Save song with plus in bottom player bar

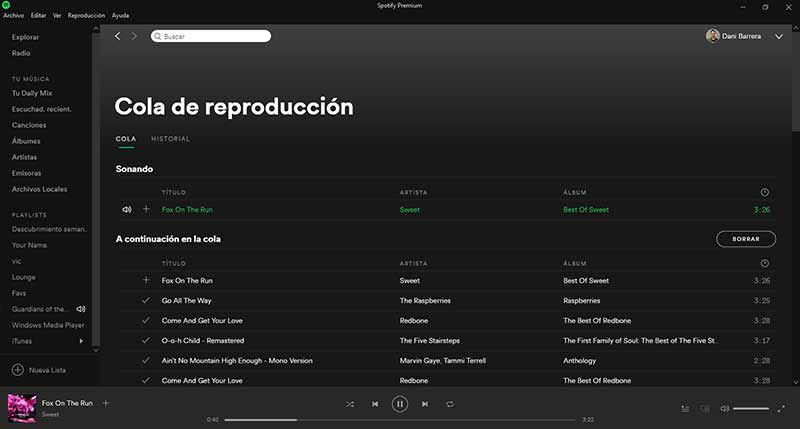pyautogui.click(x=106, y=403)
